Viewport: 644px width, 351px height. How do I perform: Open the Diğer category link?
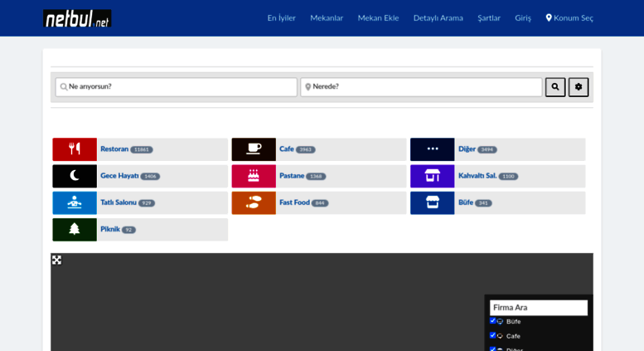(467, 149)
